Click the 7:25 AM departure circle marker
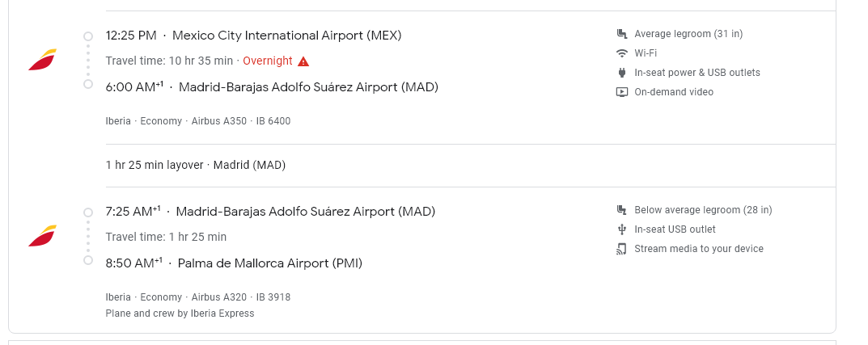 (88, 212)
